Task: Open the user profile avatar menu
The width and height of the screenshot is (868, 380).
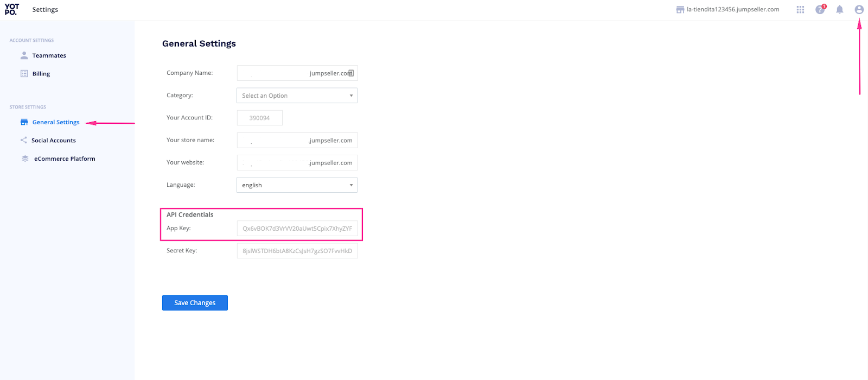Action: 859,10
